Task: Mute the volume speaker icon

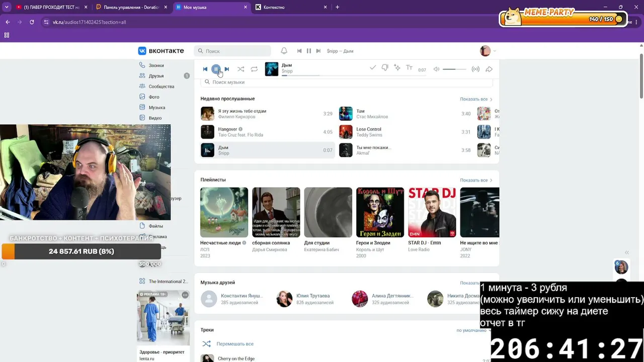Action: (436, 69)
